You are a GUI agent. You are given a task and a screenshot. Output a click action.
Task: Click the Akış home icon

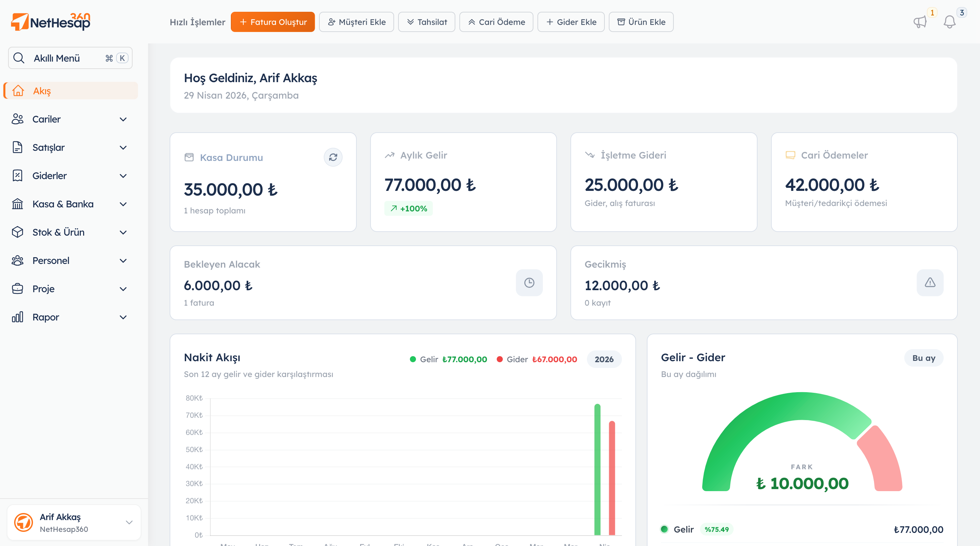18,91
